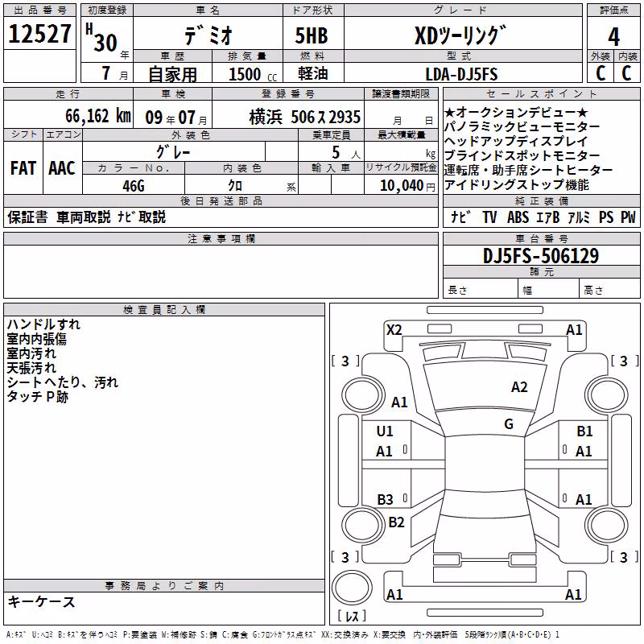Click the grade XDツーリング
Image resolution: width=644 pixels, height=644 pixels.
coord(460,35)
